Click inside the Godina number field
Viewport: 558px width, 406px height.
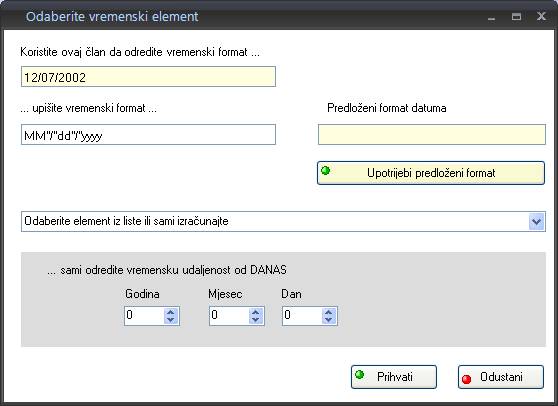pos(144,316)
